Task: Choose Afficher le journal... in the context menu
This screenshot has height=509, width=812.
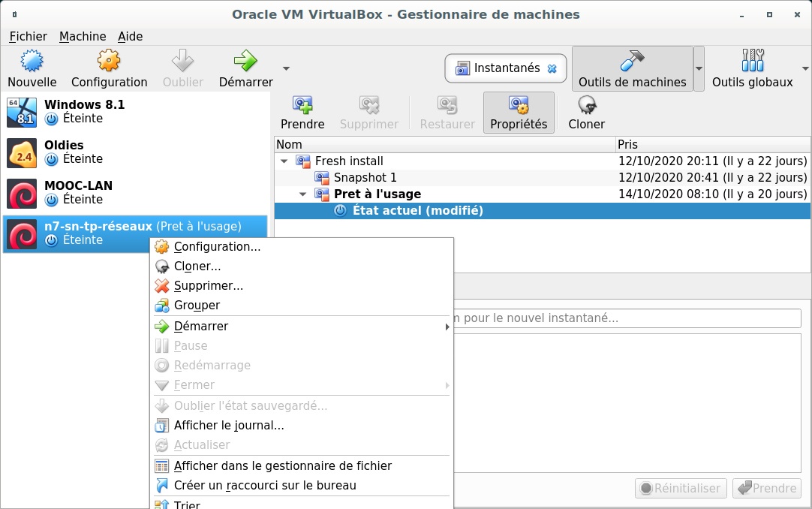Action: click(302, 425)
